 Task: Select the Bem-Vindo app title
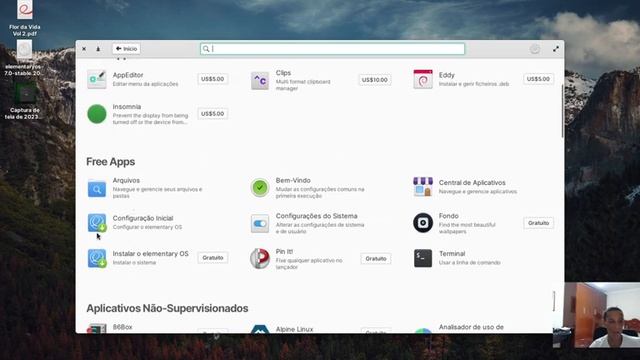(x=293, y=180)
